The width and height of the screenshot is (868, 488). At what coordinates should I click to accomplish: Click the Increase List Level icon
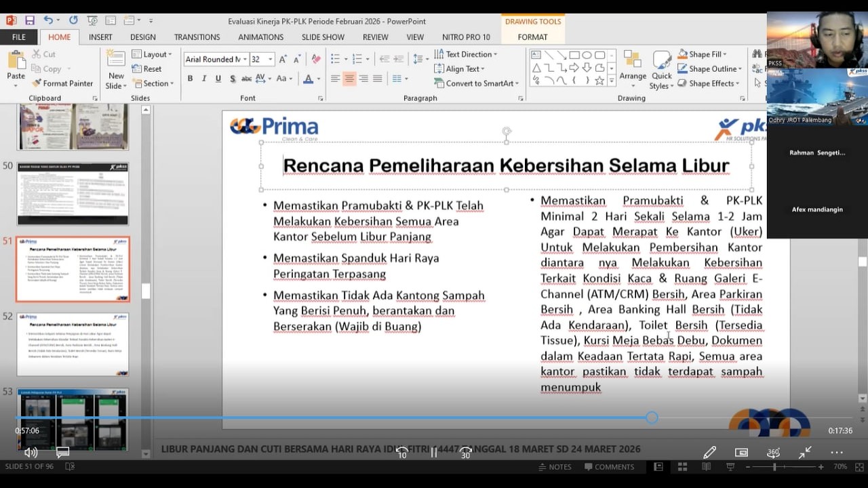(x=399, y=59)
